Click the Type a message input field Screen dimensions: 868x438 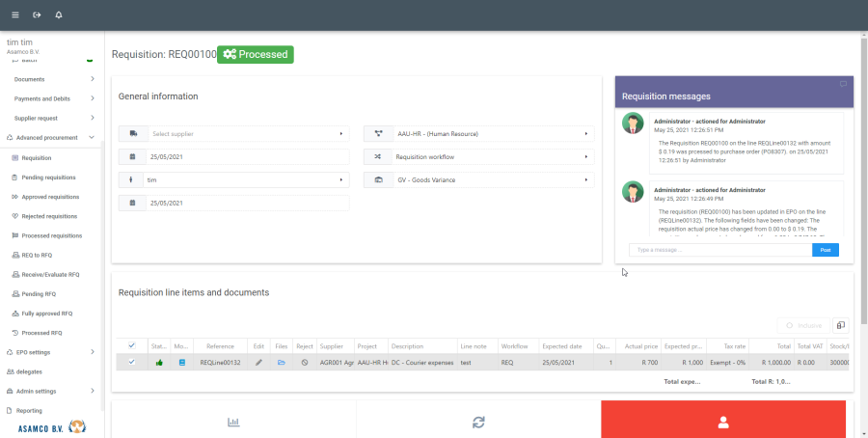point(719,250)
